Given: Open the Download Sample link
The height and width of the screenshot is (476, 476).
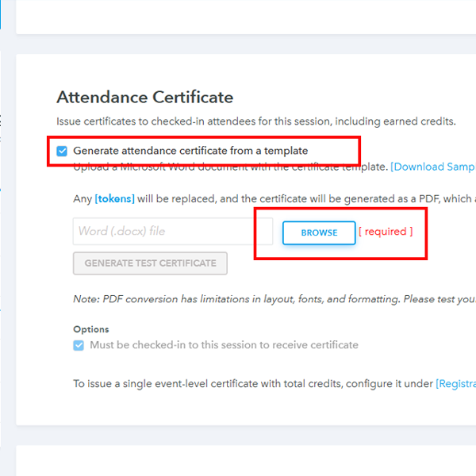Looking at the screenshot, I should coord(433,167).
